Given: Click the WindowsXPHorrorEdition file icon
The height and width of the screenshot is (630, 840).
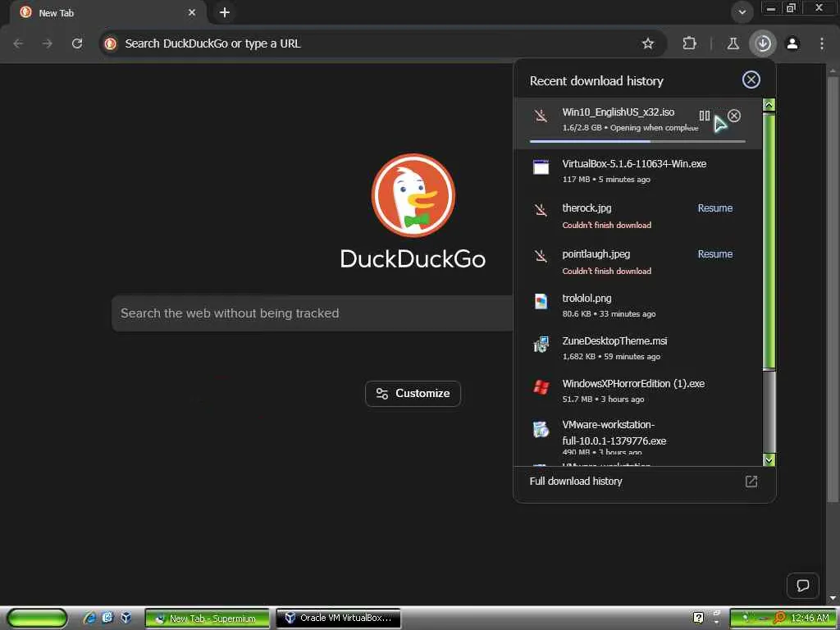Looking at the screenshot, I should (541, 387).
